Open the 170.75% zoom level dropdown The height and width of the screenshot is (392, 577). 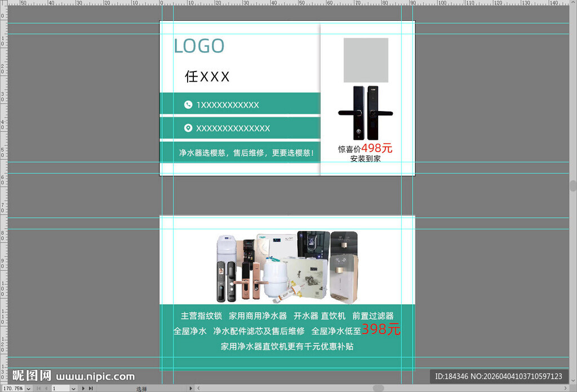click(28, 388)
